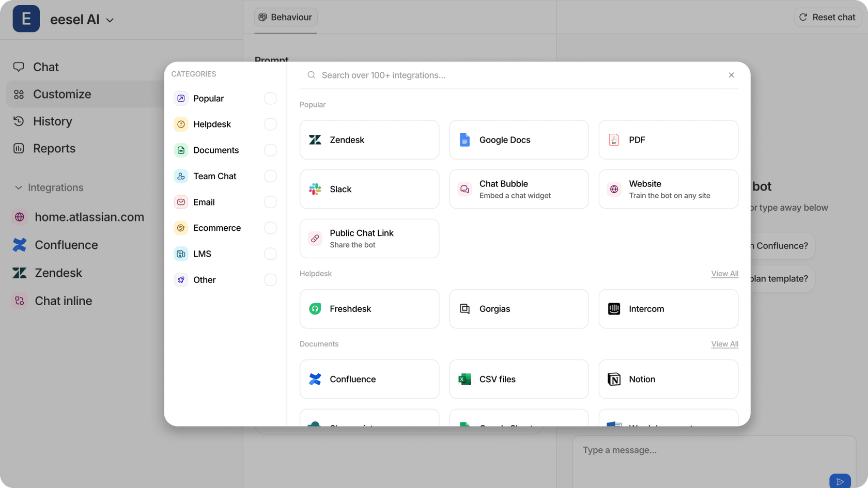
Task: Click the 'Embed a chat widget' subtitle
Action: [x=515, y=196]
